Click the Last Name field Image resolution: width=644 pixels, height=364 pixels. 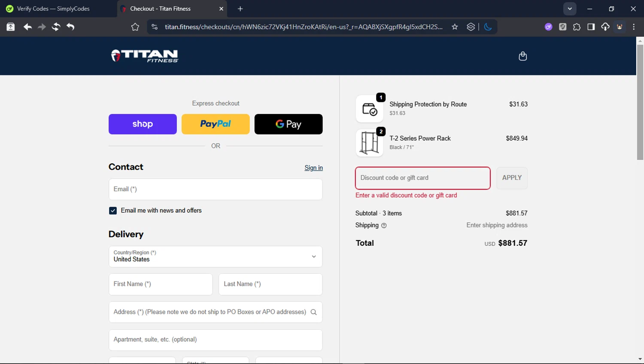(x=270, y=284)
